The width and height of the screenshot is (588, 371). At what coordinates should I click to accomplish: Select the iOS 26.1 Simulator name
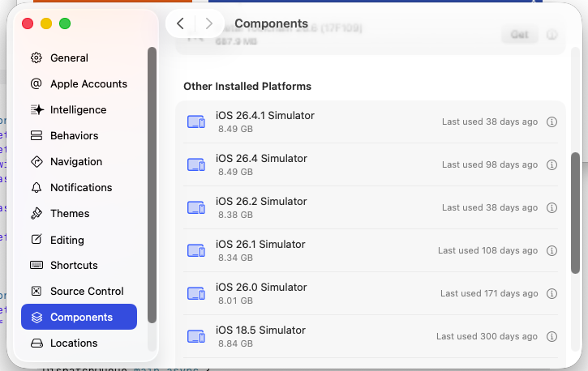260,244
